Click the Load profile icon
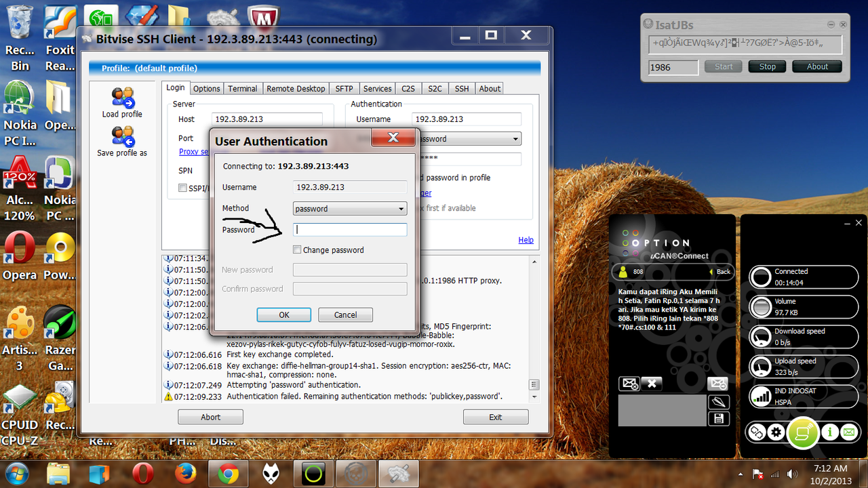The height and width of the screenshot is (488, 868). click(123, 98)
